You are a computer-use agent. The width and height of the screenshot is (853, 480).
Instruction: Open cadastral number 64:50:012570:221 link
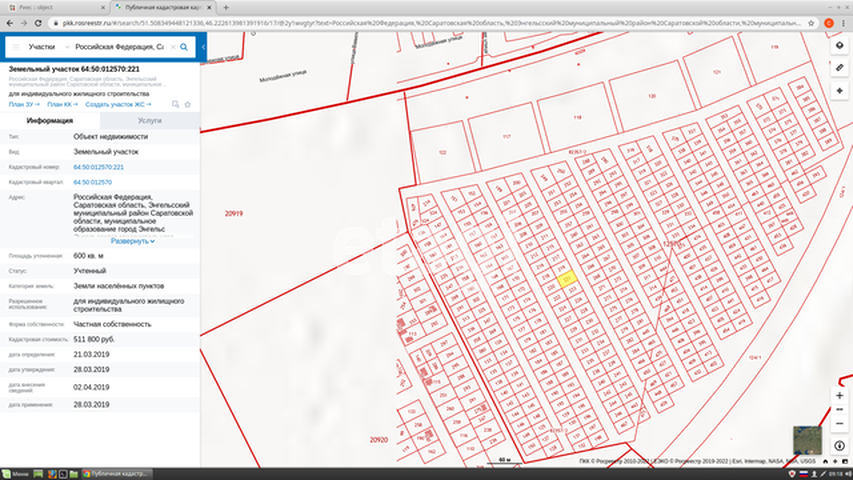(x=98, y=167)
